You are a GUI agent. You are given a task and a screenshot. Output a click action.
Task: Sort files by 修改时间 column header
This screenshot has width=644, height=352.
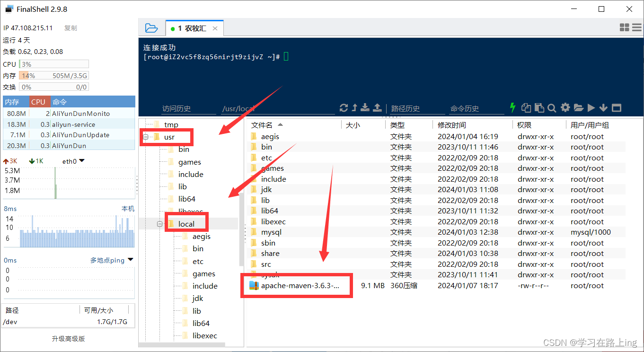472,125
